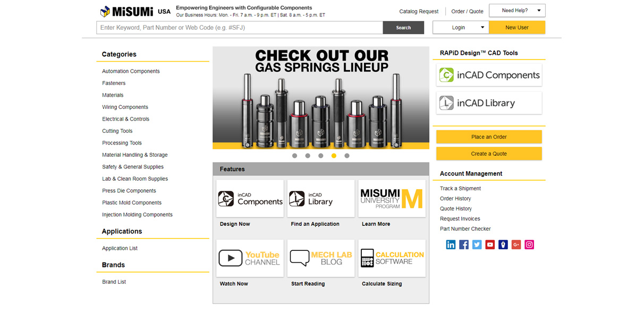Launch inCAD Components in RAPiD Design panel
The height and width of the screenshot is (321, 644).
[489, 75]
